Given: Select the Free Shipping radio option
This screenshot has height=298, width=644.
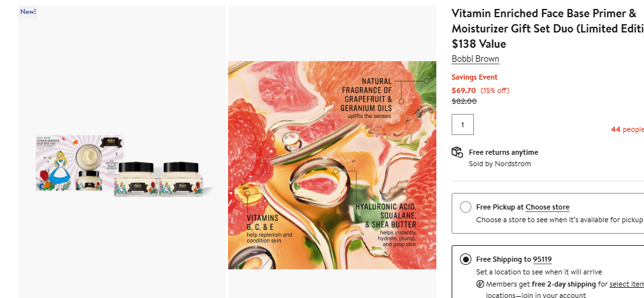Looking at the screenshot, I should pyautogui.click(x=466, y=259).
